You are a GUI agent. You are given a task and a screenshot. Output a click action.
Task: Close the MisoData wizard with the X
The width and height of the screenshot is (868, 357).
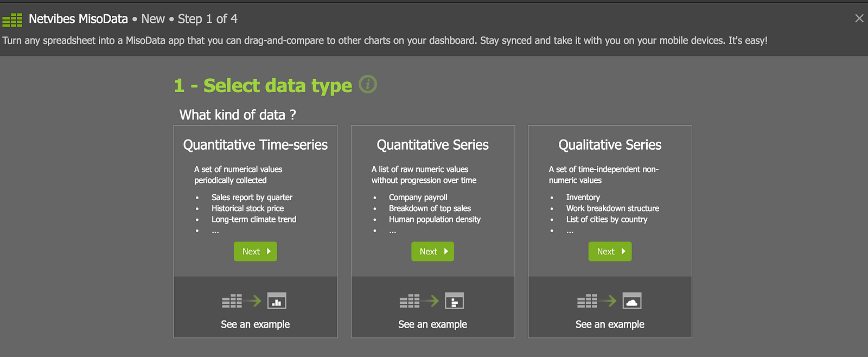[x=859, y=18]
